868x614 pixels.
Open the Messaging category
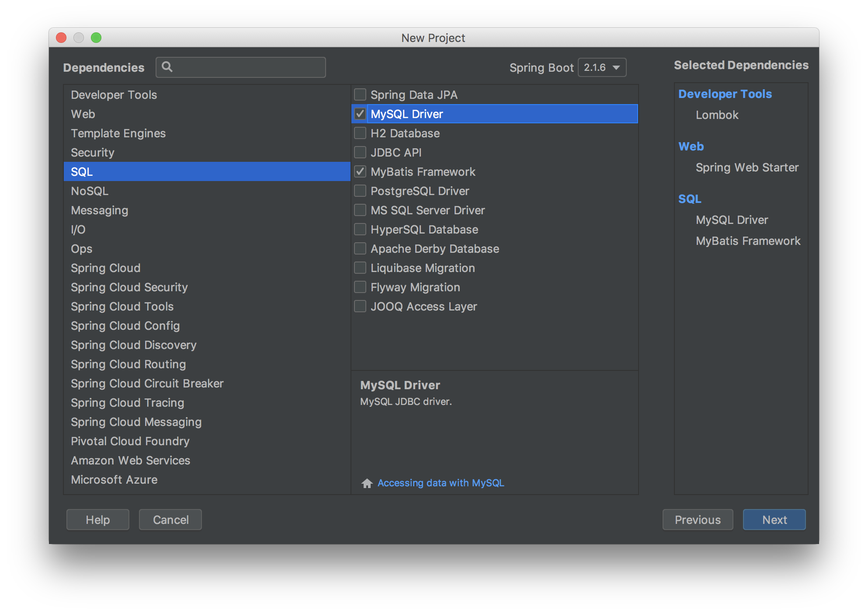(207, 210)
